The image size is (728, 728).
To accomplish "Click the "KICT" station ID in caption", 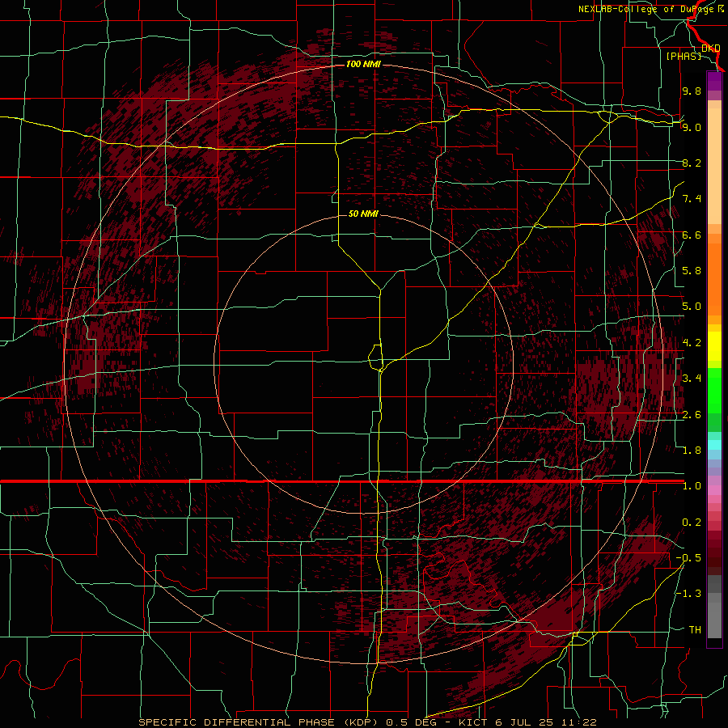I will tap(473, 722).
